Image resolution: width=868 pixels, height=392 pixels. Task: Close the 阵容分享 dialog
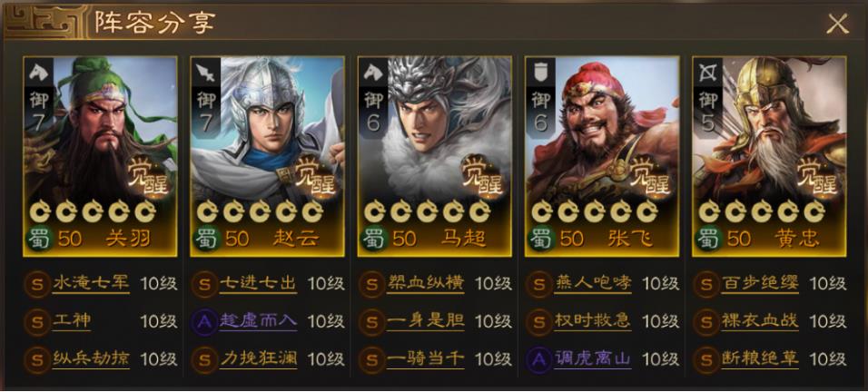click(x=837, y=24)
